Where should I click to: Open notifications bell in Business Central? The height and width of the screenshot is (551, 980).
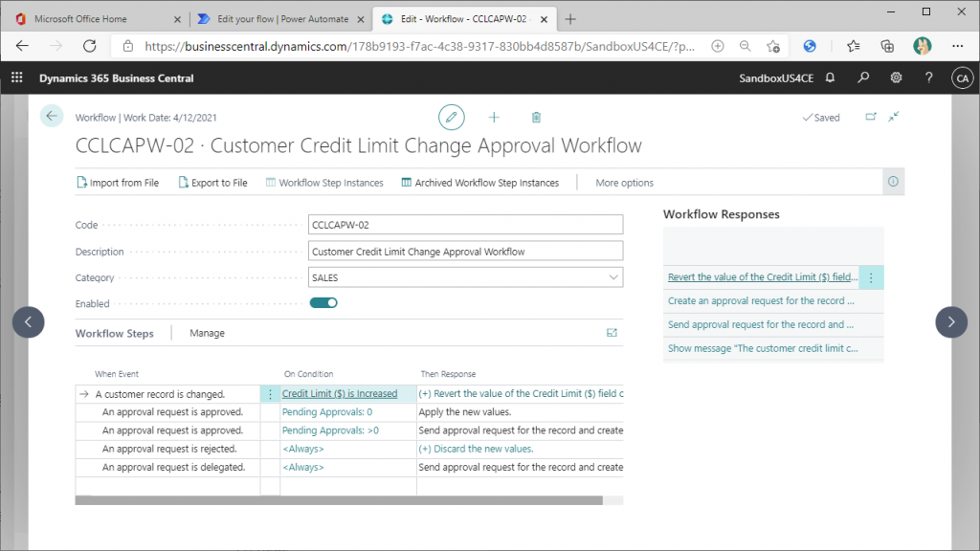[830, 77]
